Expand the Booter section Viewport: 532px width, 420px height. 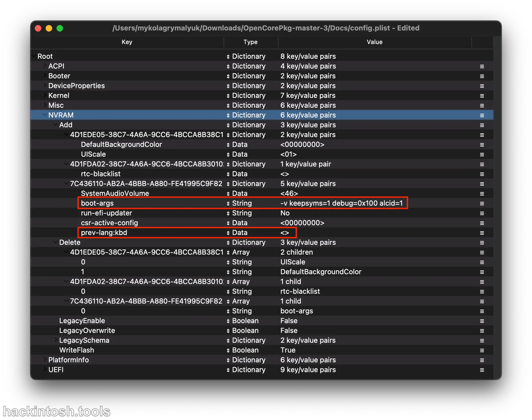coord(45,75)
